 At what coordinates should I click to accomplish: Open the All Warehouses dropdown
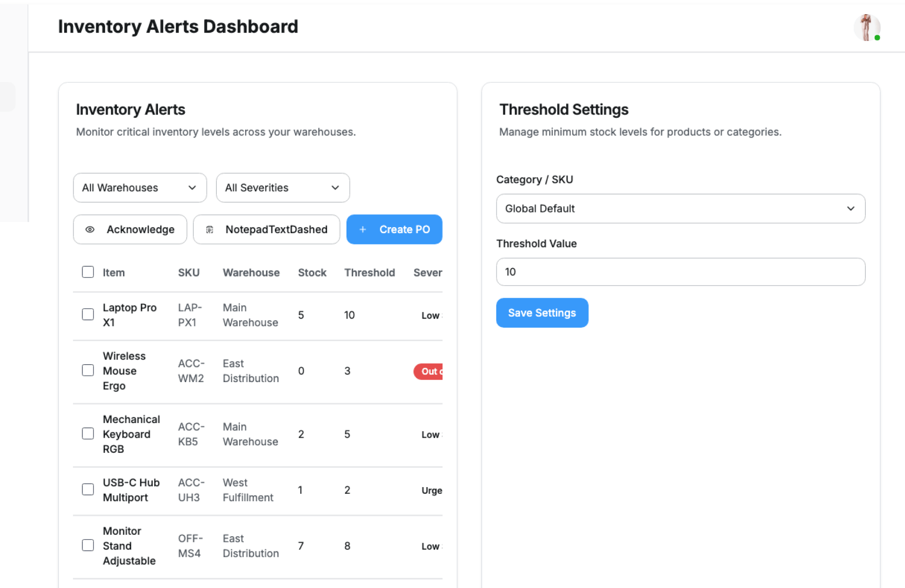tap(140, 188)
